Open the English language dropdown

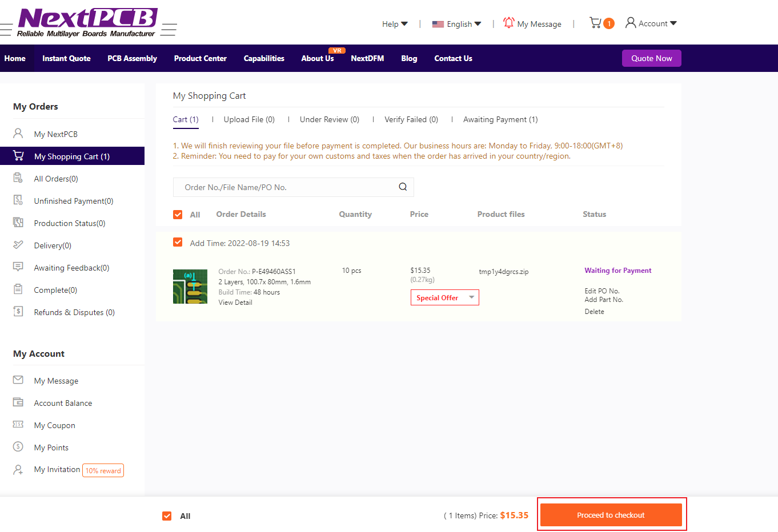coord(457,24)
